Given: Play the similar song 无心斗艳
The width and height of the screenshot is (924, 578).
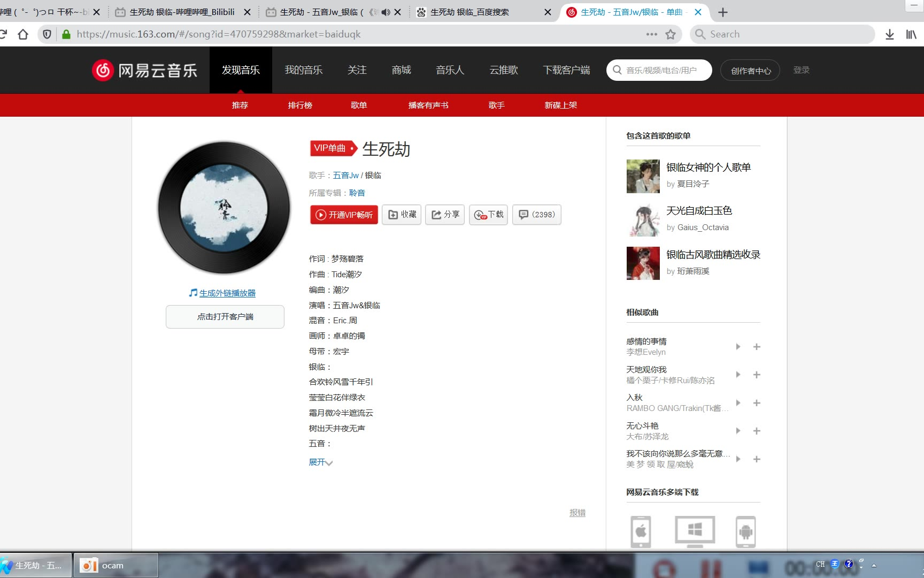Looking at the screenshot, I should (738, 431).
